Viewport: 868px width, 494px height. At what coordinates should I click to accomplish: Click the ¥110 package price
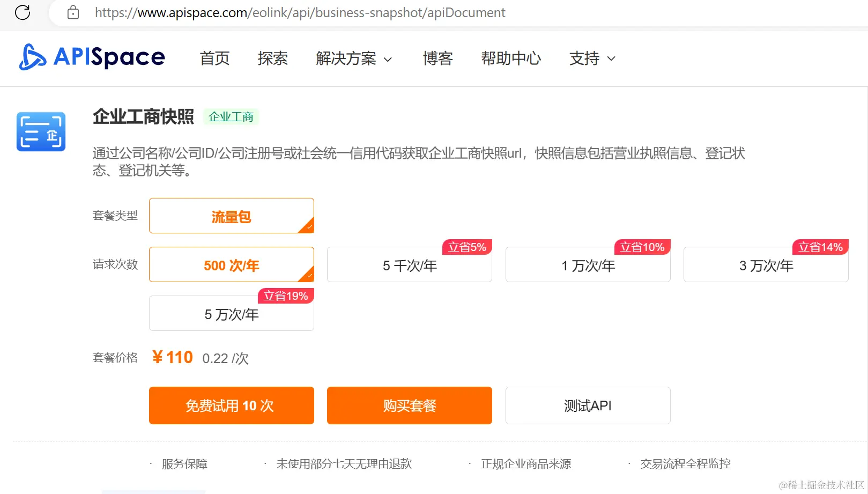172,357
